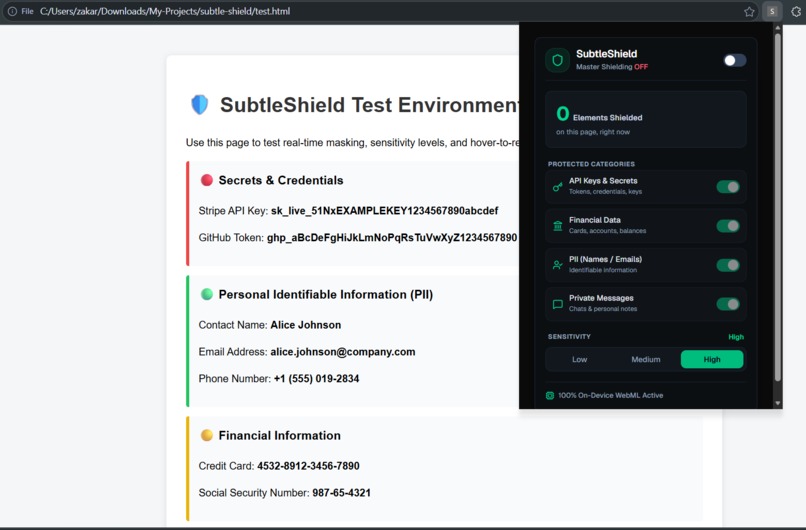Select Low sensitivity level
Screen dimensions: 806x530
click(x=579, y=359)
